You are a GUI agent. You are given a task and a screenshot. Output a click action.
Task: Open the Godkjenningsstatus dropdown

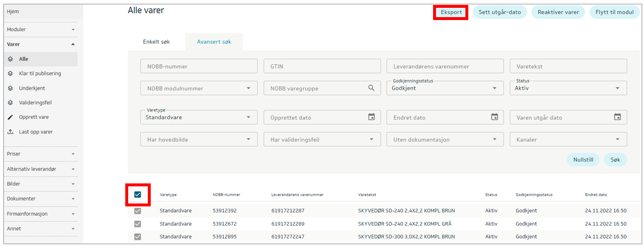(x=444, y=89)
